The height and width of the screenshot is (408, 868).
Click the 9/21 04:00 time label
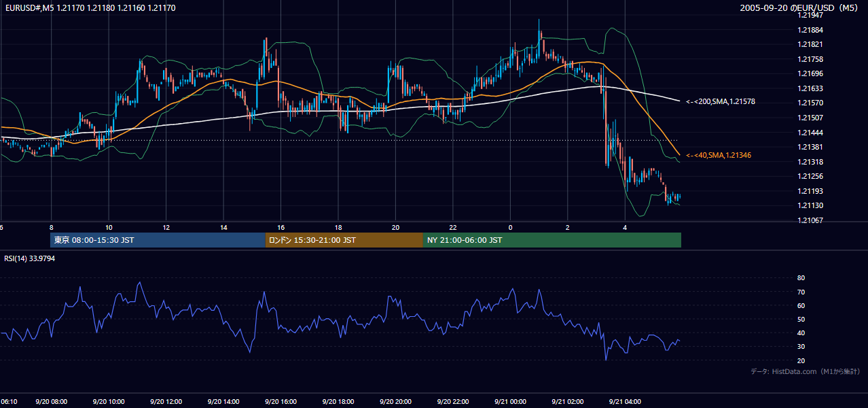[626, 402]
